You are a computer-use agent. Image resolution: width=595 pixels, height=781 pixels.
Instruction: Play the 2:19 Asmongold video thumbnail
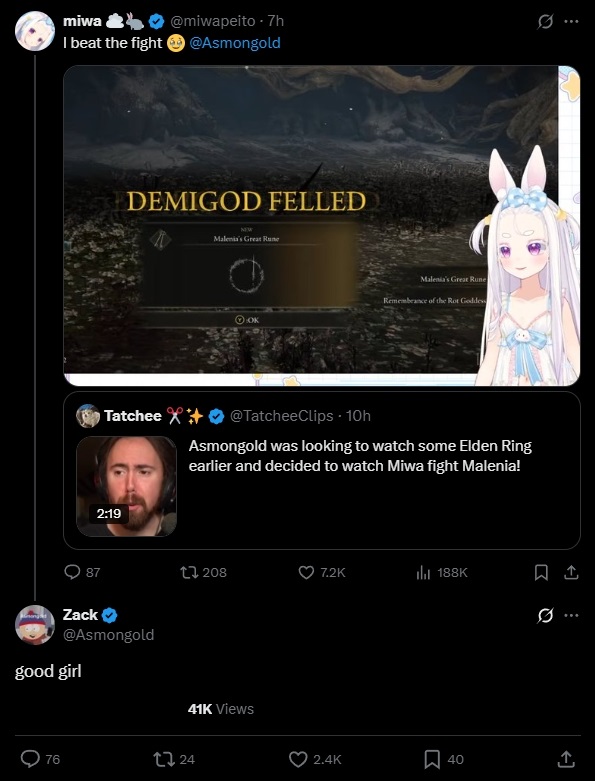(126, 486)
